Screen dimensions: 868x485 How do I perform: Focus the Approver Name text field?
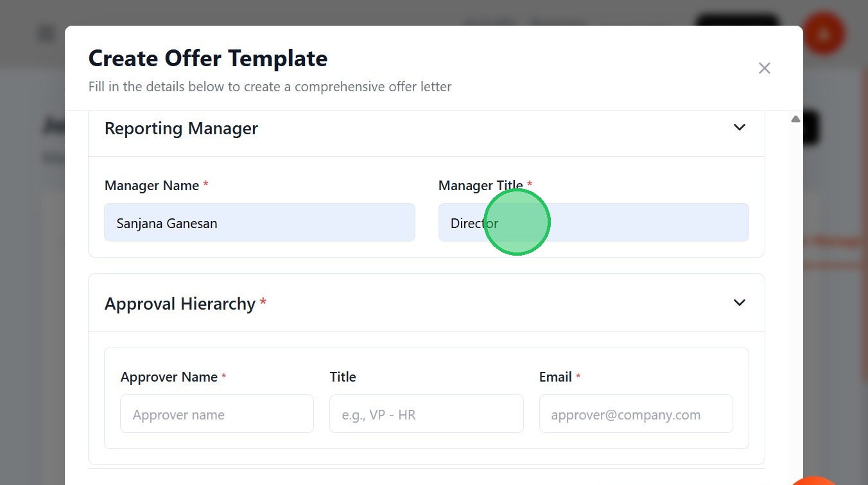click(217, 414)
